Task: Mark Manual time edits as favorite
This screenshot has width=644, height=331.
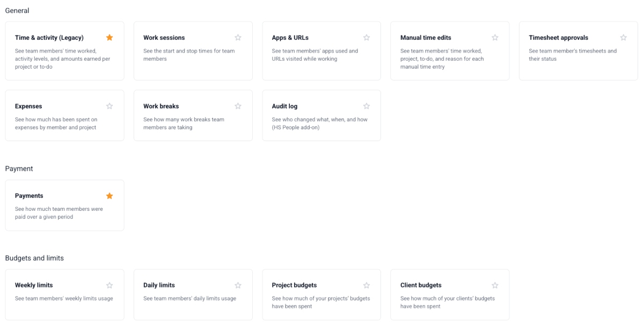Action: [x=495, y=38]
